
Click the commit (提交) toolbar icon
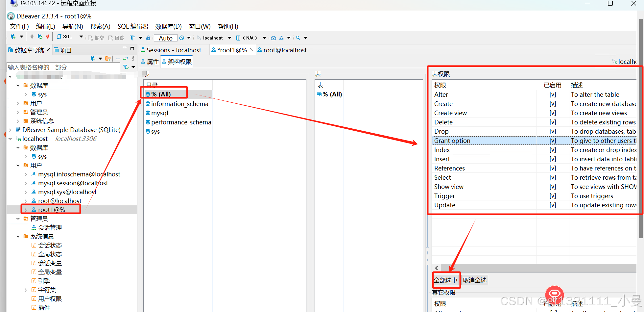coord(96,38)
